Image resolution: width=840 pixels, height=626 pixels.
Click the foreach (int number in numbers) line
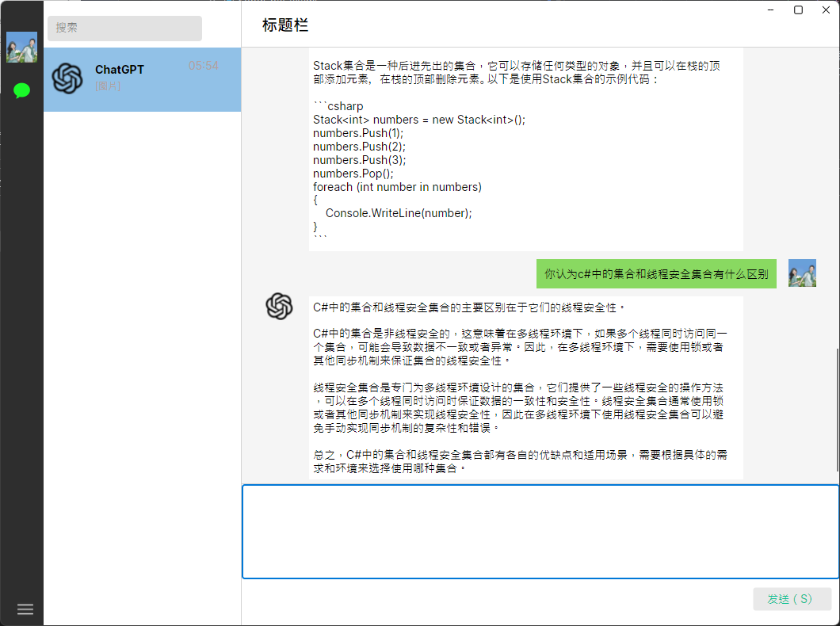pyautogui.click(x=397, y=187)
